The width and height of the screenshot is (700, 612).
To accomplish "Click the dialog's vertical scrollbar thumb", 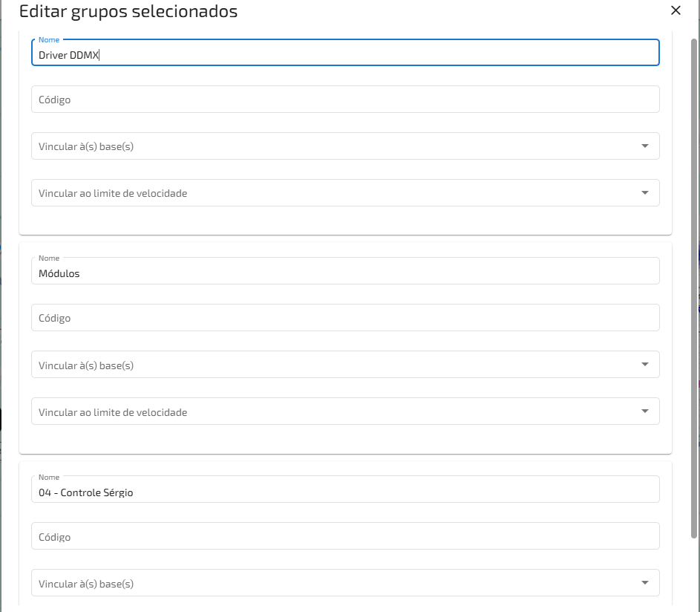I will [x=694, y=289].
